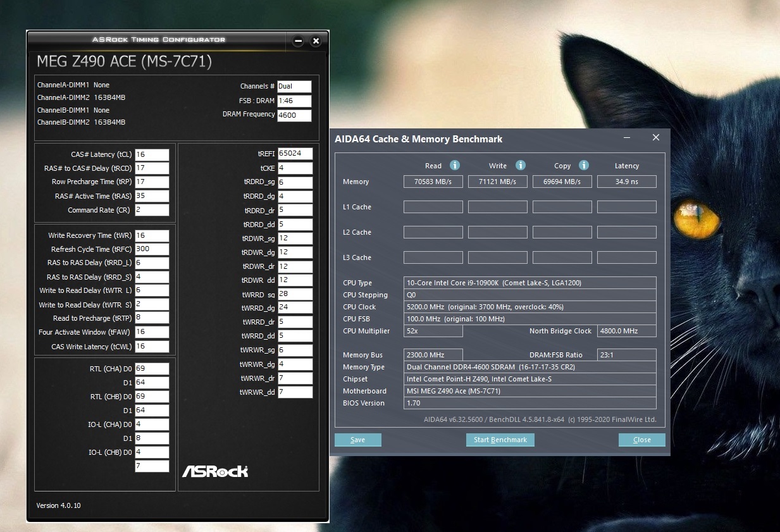The width and height of the screenshot is (780, 532).
Task: Click ChannelB-DIMM2 16384MB entry
Action: 81,122
